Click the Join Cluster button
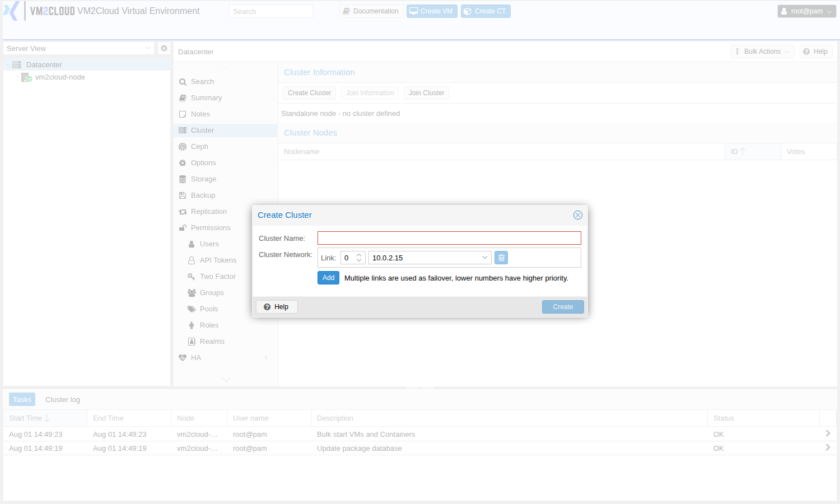Screen dimensions: 840x504 click(426, 93)
